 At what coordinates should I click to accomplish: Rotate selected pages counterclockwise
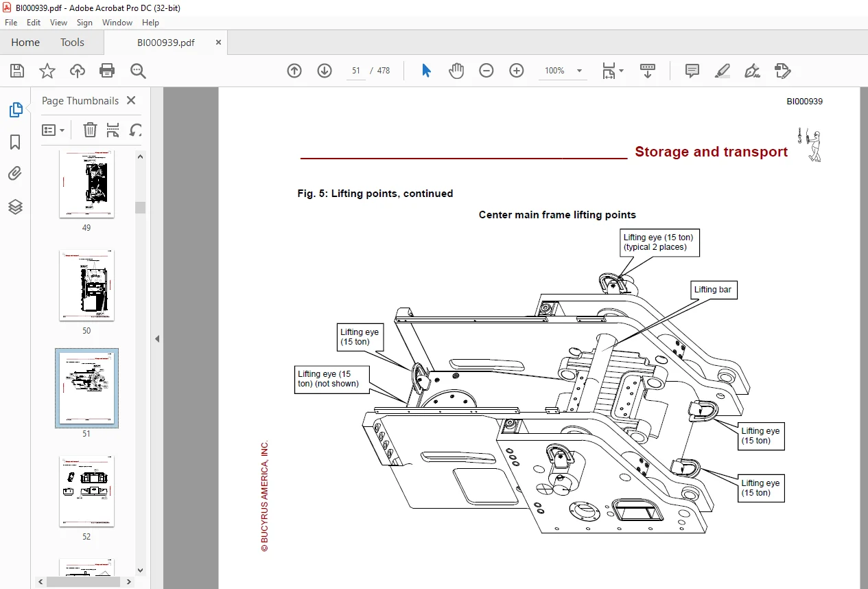[x=136, y=130]
